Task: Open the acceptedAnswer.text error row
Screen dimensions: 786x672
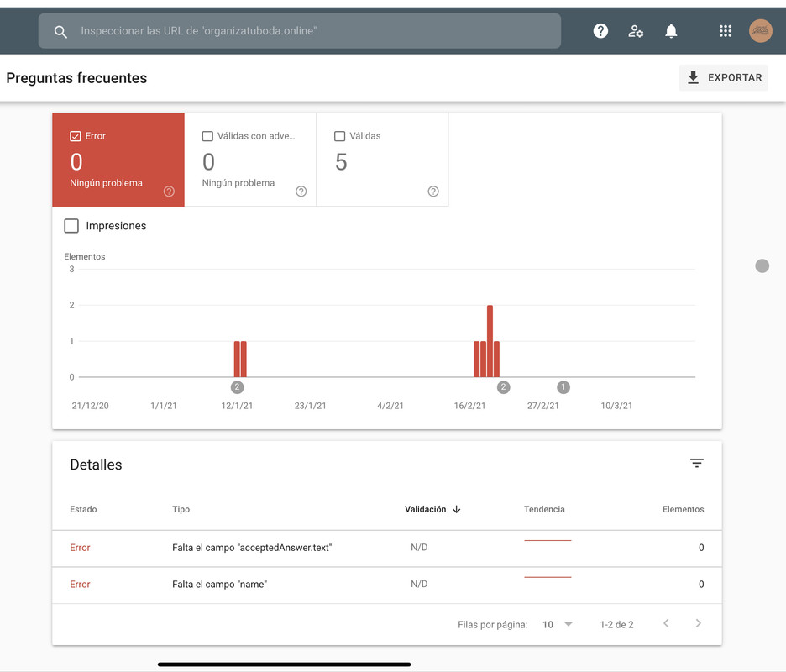Action: coord(387,549)
